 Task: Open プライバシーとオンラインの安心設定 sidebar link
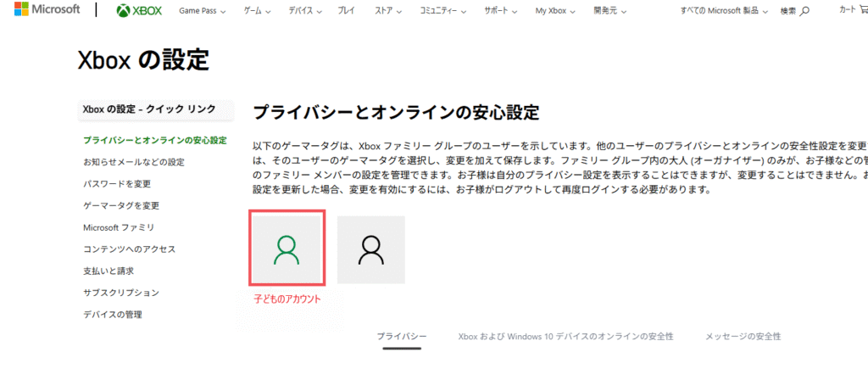point(154,140)
